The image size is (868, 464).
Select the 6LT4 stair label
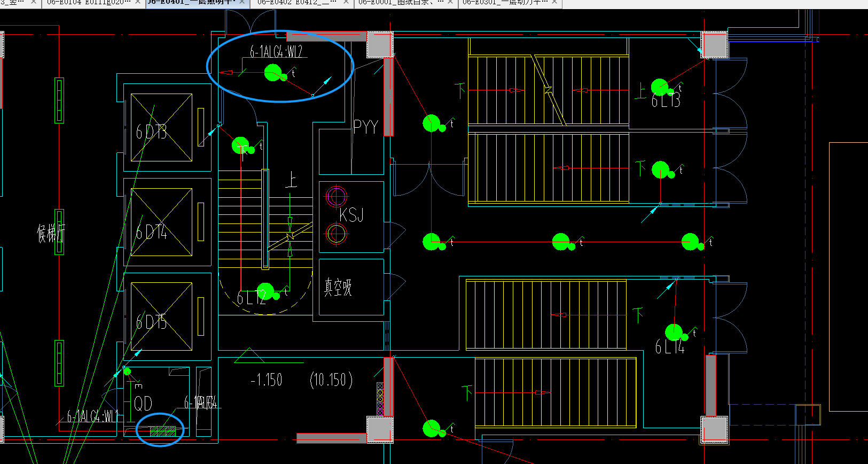[x=670, y=347]
